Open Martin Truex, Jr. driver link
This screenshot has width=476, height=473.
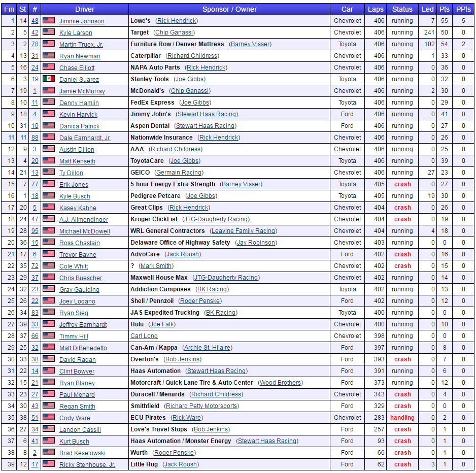pos(81,44)
